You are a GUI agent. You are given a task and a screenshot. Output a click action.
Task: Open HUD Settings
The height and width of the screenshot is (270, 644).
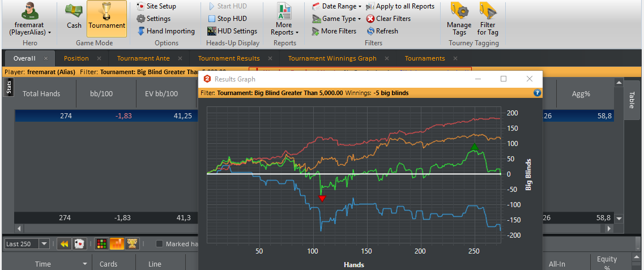coord(232,31)
